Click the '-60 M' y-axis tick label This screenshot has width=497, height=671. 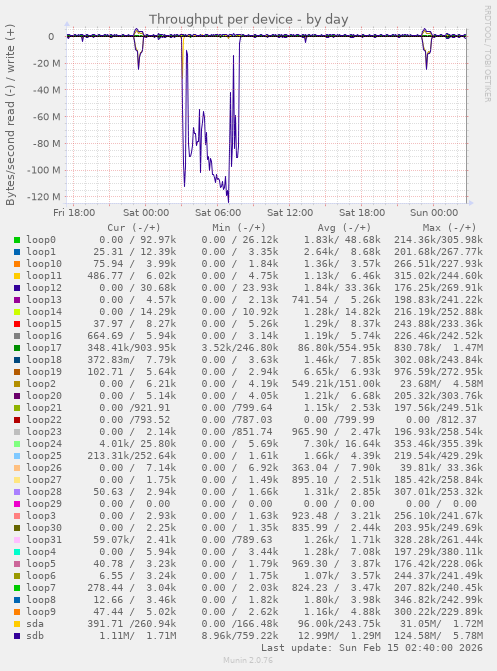pos(46,117)
